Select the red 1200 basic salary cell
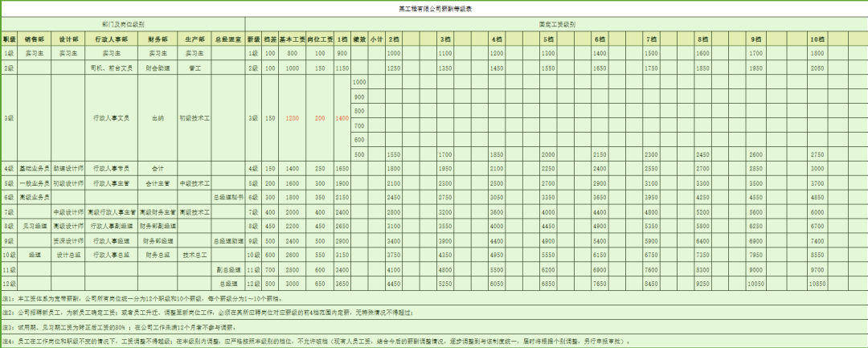This screenshot has height=348, width=868. coord(292,117)
